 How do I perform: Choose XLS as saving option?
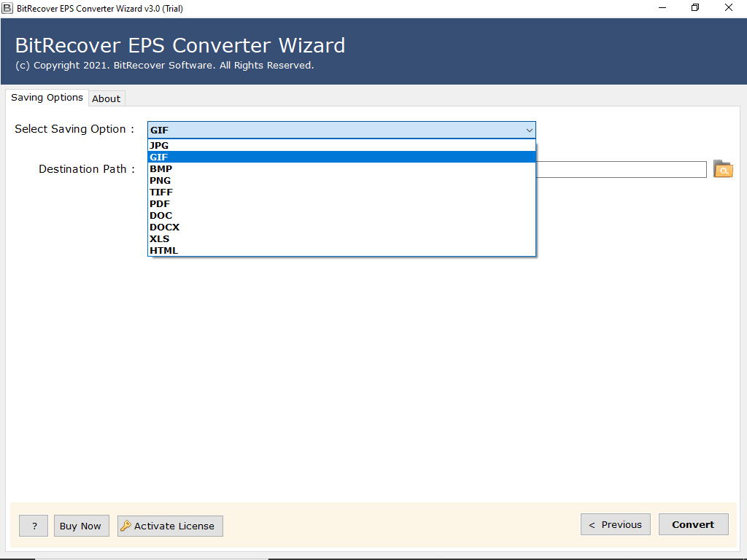click(341, 238)
